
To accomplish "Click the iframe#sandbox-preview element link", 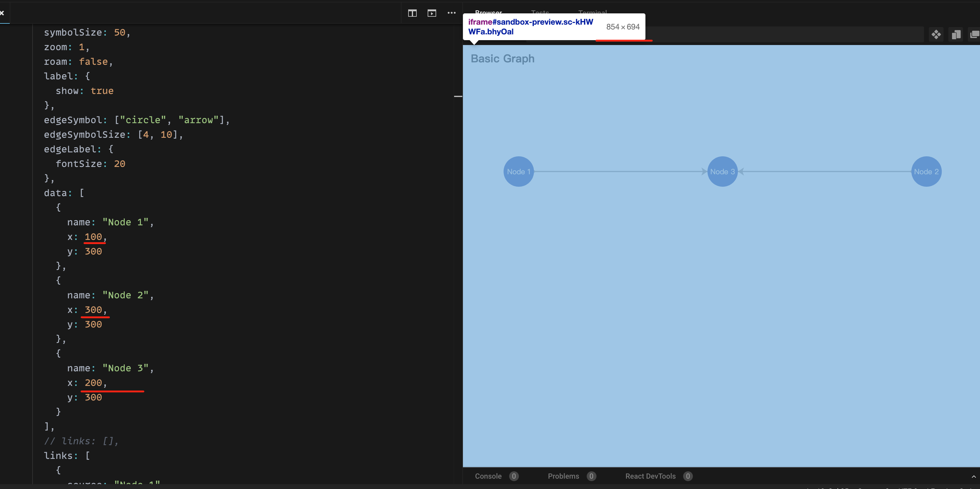I will pyautogui.click(x=531, y=27).
